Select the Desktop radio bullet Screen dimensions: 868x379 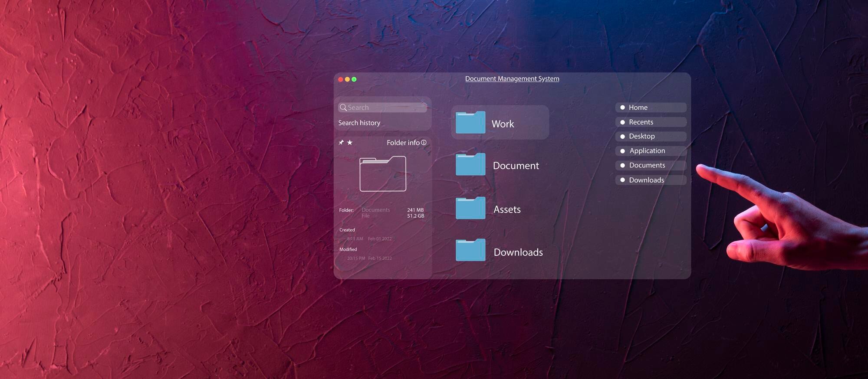click(x=622, y=137)
